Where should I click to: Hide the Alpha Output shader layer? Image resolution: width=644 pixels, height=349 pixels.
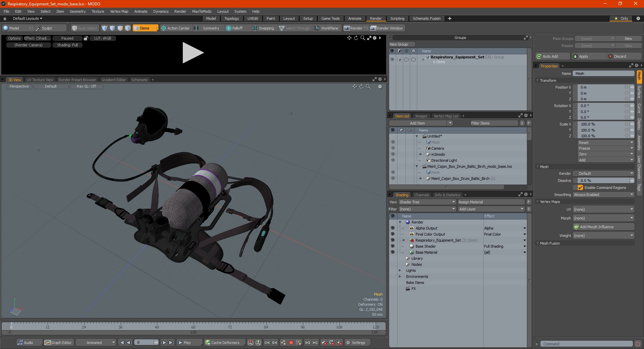[392, 228]
